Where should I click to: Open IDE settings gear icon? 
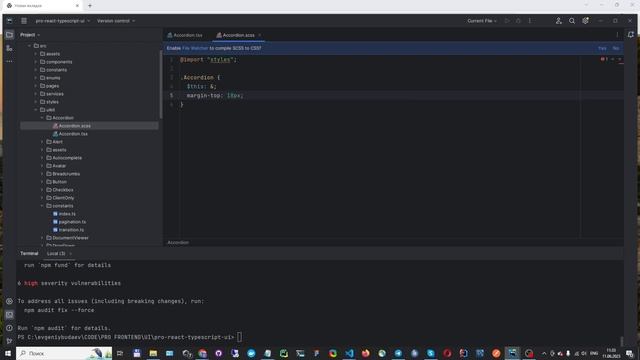[x=585, y=21]
